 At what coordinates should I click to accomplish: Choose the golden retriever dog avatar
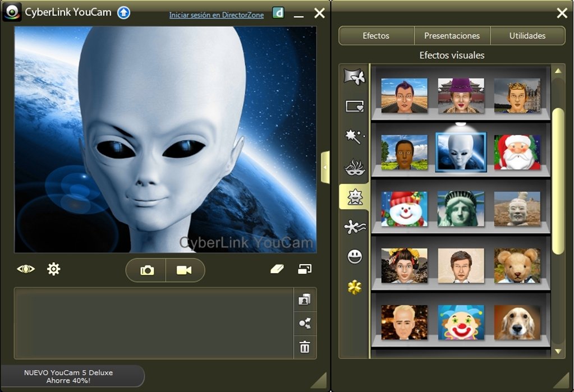click(517, 322)
